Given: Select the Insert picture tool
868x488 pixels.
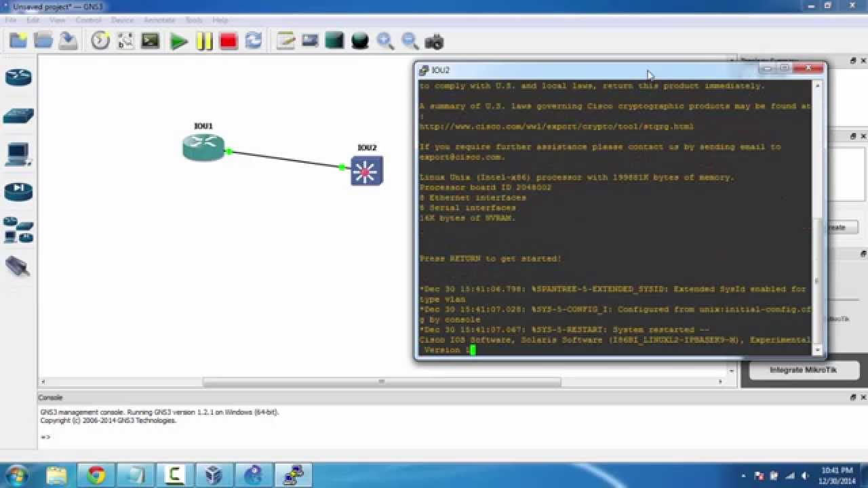Looking at the screenshot, I should click(x=310, y=41).
